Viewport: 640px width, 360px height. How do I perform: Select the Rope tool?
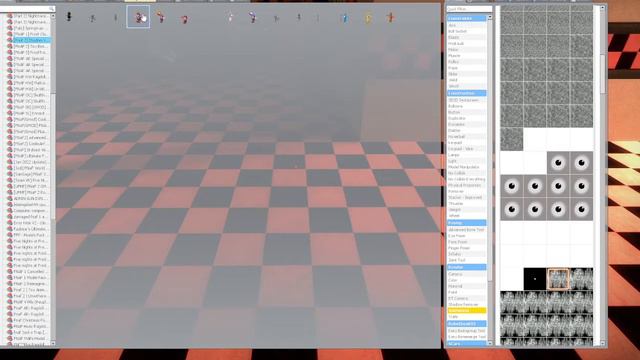coord(467,68)
